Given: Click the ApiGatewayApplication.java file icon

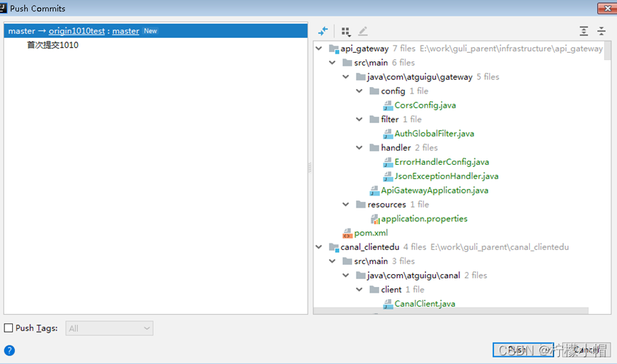Looking at the screenshot, I should 374,191.
